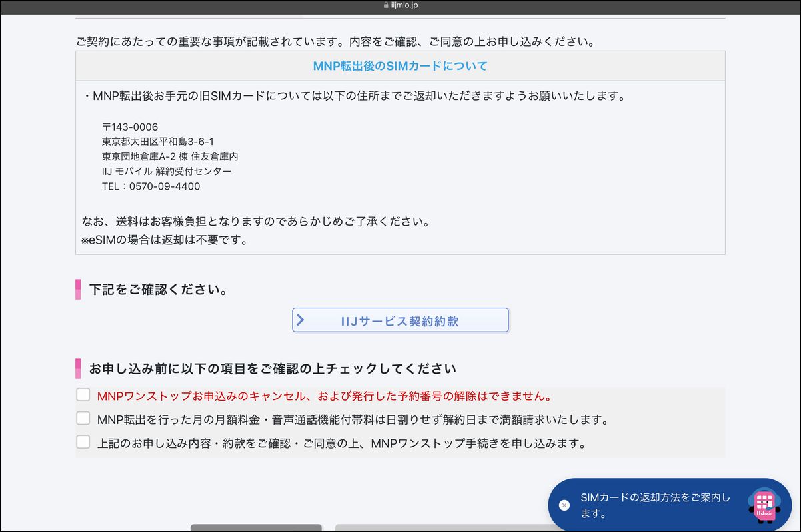Click the arrow icon on the IIJサービス契約約款 button
The width and height of the screenshot is (801, 532).
pos(301,320)
